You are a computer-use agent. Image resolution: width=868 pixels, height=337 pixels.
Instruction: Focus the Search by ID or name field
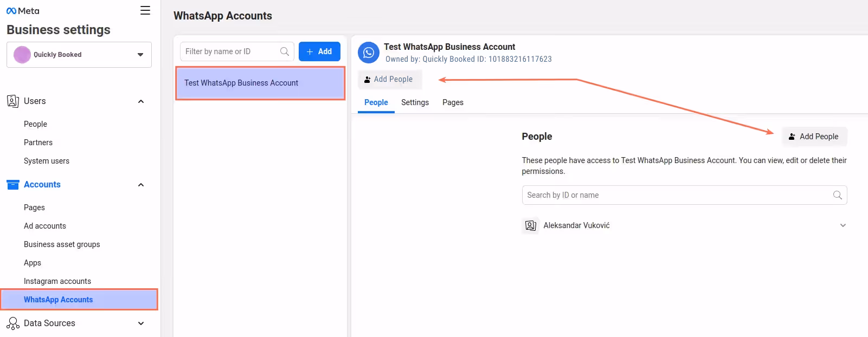pos(684,195)
